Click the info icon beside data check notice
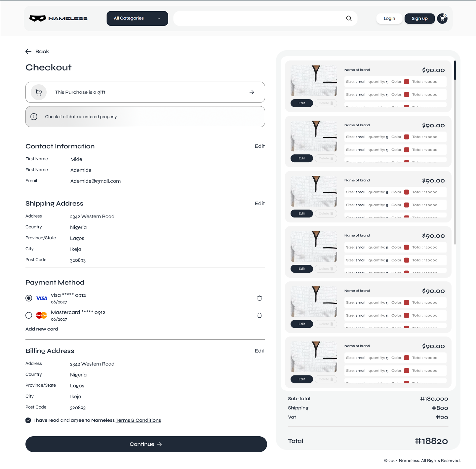This screenshot has width=476, height=469. click(x=34, y=117)
